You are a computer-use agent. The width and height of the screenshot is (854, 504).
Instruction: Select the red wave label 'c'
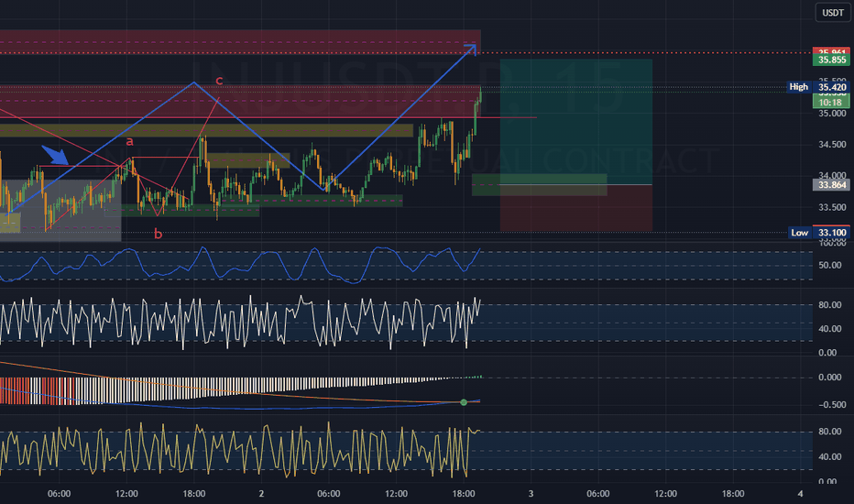(219, 81)
